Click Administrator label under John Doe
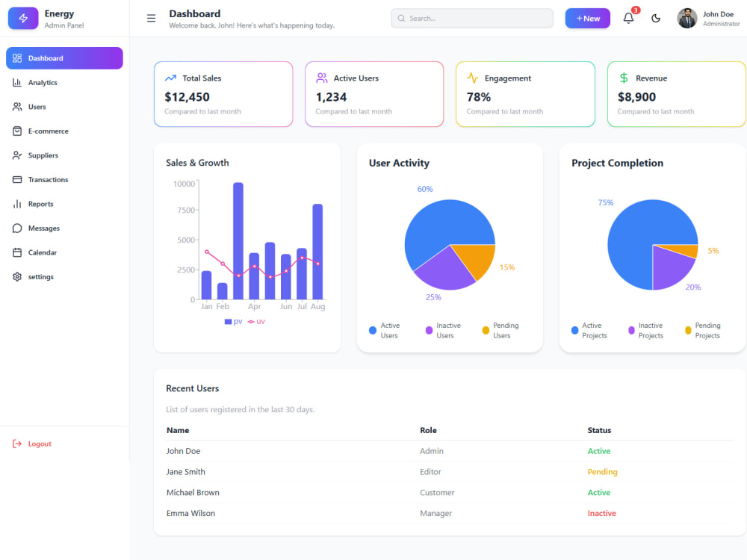This screenshot has width=747, height=560. pos(722,24)
